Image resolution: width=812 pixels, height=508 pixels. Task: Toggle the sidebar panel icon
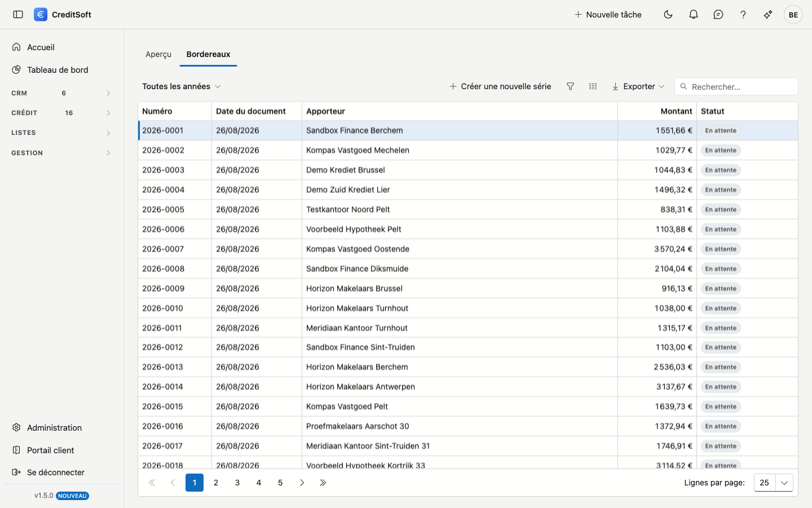coord(18,15)
